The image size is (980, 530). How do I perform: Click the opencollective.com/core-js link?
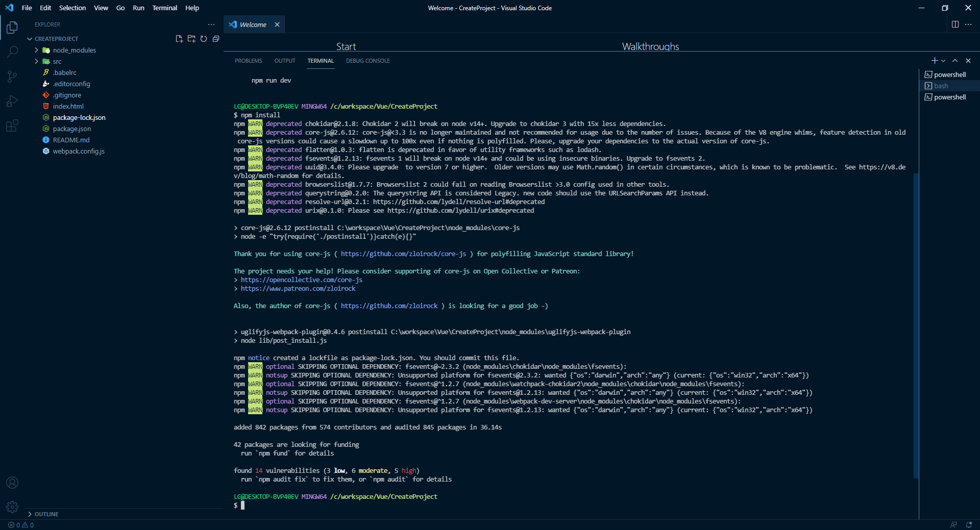pos(302,280)
